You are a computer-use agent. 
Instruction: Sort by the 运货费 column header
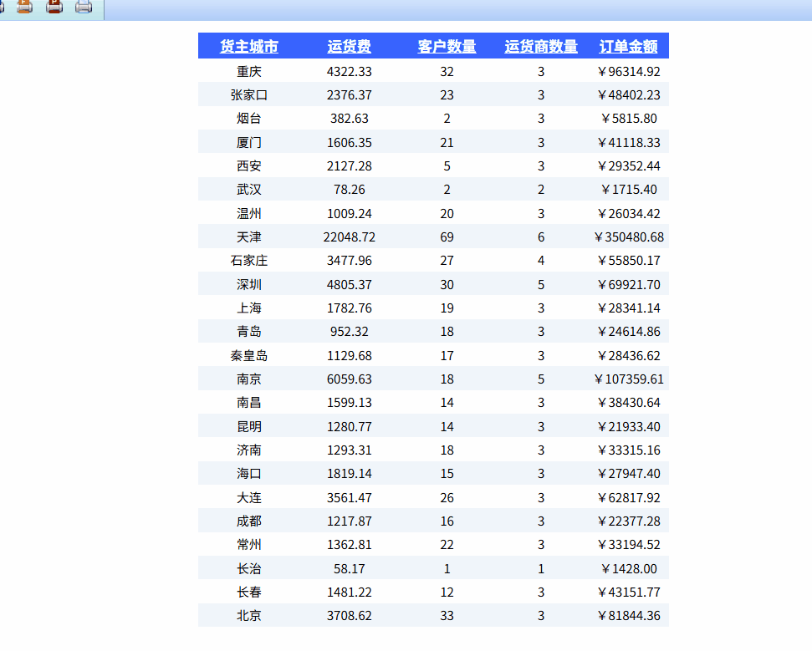(x=349, y=46)
